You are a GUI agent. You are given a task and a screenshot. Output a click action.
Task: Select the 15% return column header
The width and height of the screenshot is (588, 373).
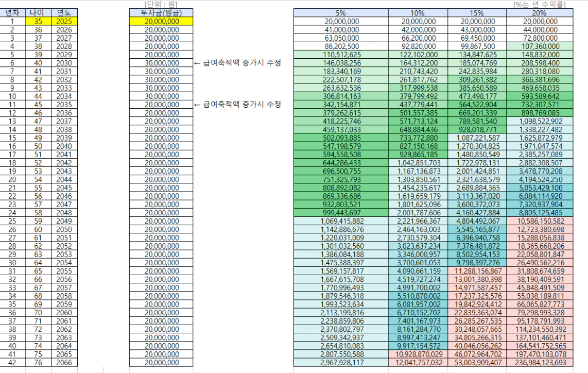(x=477, y=13)
